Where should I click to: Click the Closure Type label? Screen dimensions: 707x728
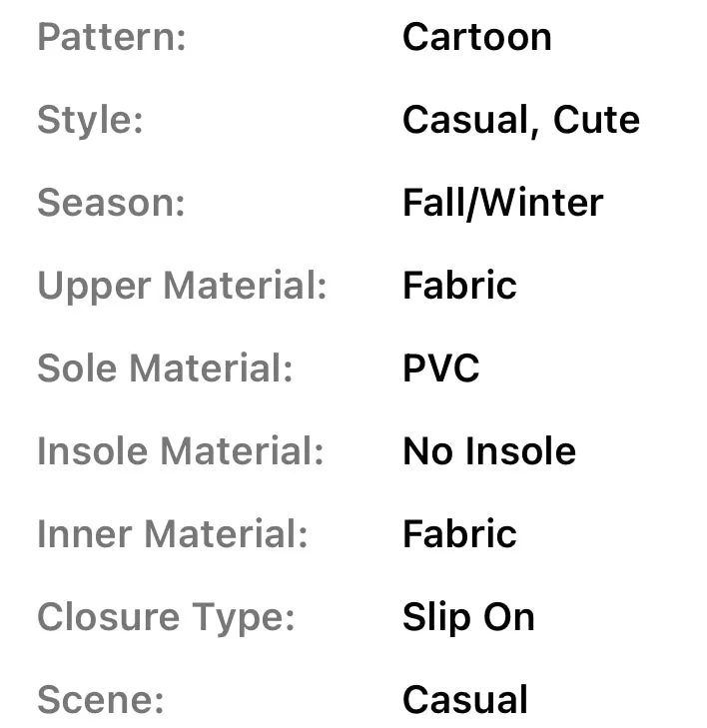(x=166, y=617)
